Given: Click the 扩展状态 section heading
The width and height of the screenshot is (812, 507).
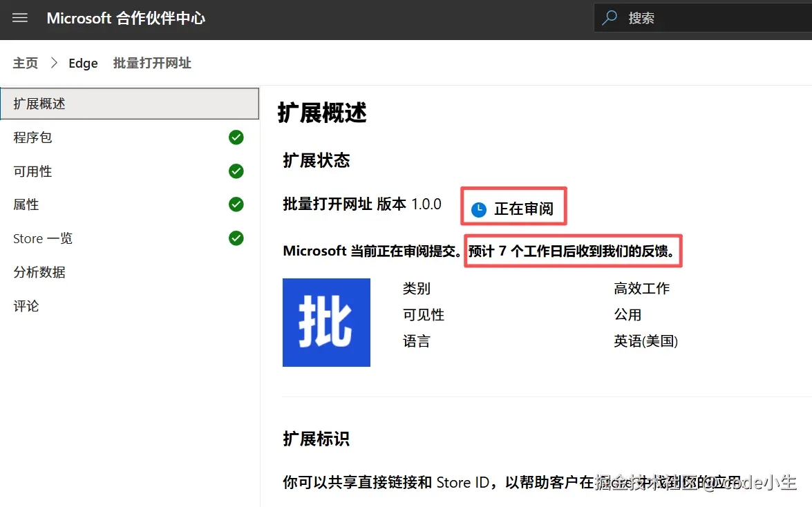Looking at the screenshot, I should point(317,160).
